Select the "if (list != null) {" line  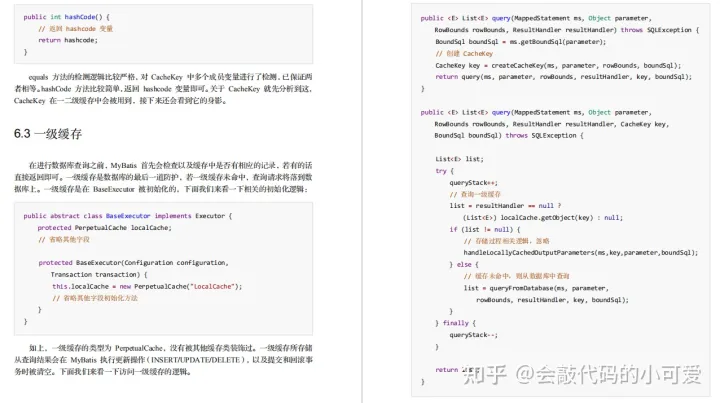coord(485,229)
